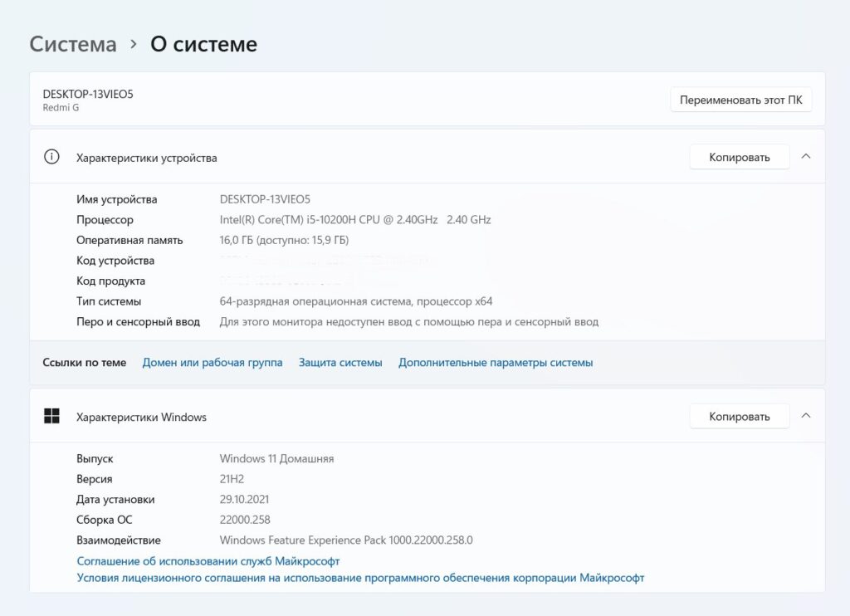Click the Имя устройства label

click(x=116, y=199)
